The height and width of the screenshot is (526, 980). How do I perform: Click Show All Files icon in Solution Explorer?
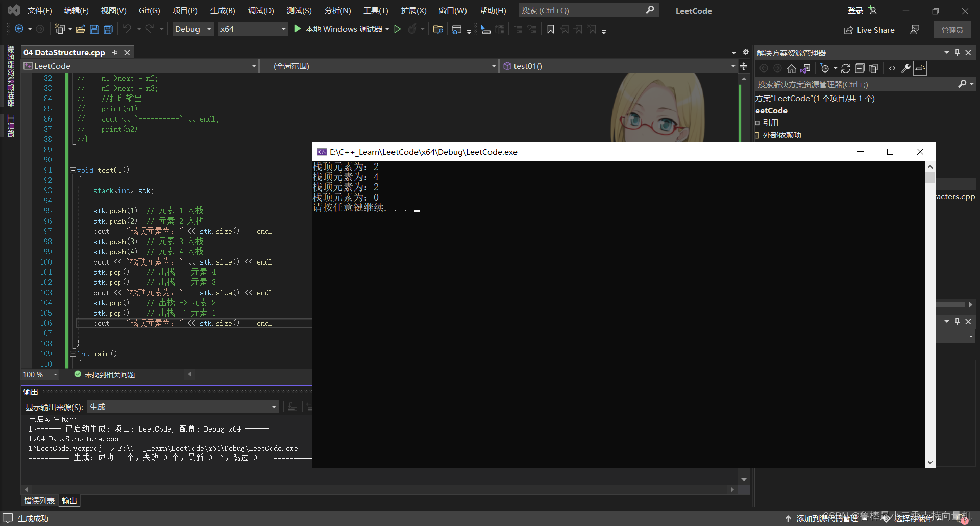[873, 68]
